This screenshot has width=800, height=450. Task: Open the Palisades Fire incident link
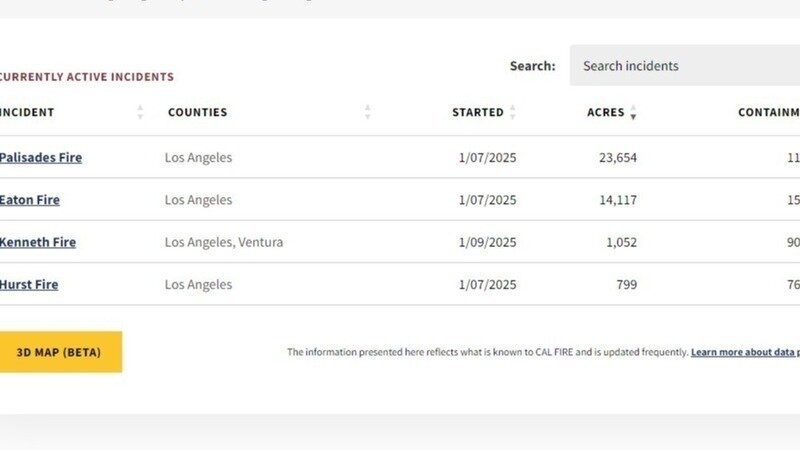click(x=41, y=158)
